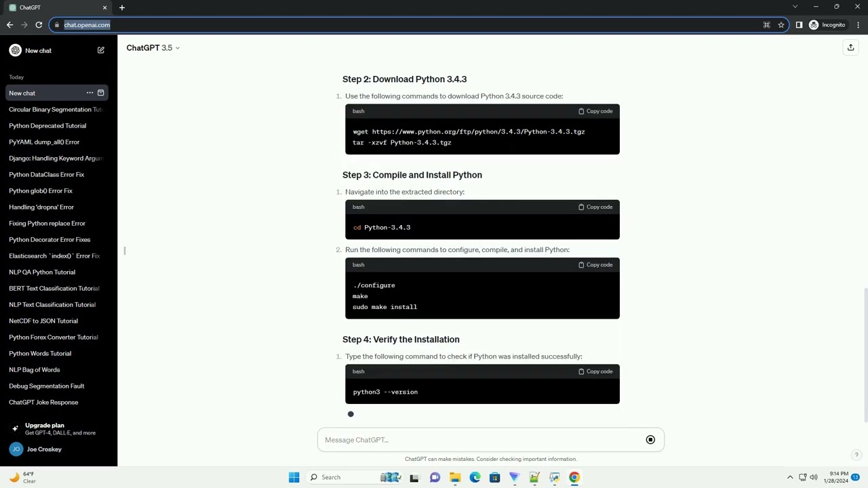Open the tab search dropdown arrow
Image resolution: width=868 pixels, height=488 pixels.
click(x=795, y=7)
